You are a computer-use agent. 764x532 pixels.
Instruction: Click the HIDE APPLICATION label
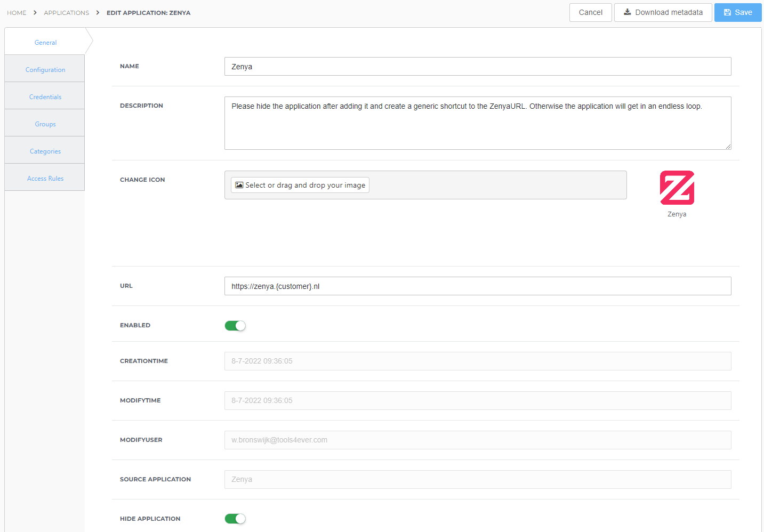coord(150,519)
